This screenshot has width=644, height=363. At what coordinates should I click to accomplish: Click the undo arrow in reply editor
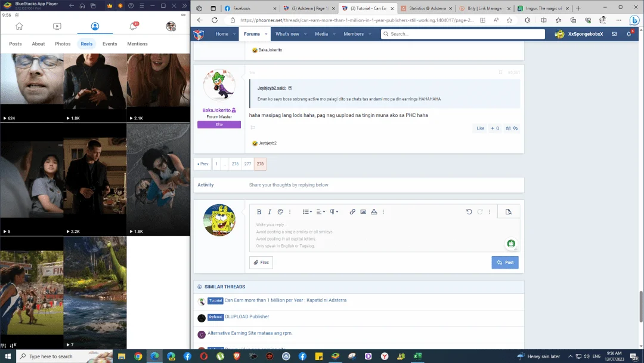[x=469, y=212]
